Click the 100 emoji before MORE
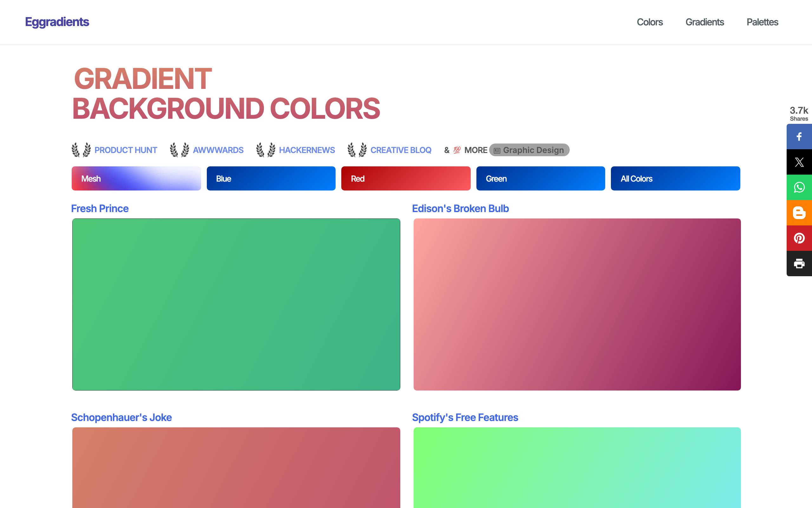Screen dimensions: 812x508 point(457,150)
